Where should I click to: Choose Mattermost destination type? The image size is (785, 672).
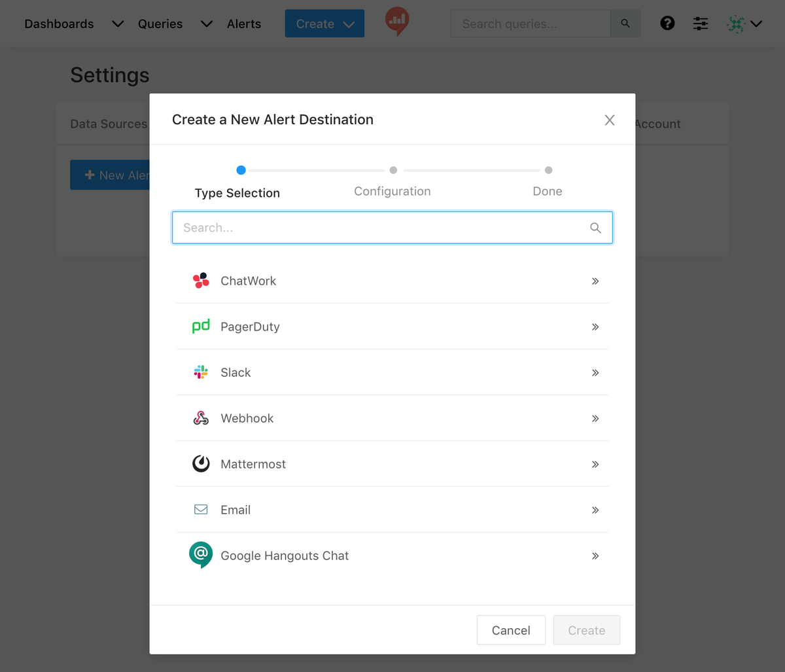coord(392,464)
